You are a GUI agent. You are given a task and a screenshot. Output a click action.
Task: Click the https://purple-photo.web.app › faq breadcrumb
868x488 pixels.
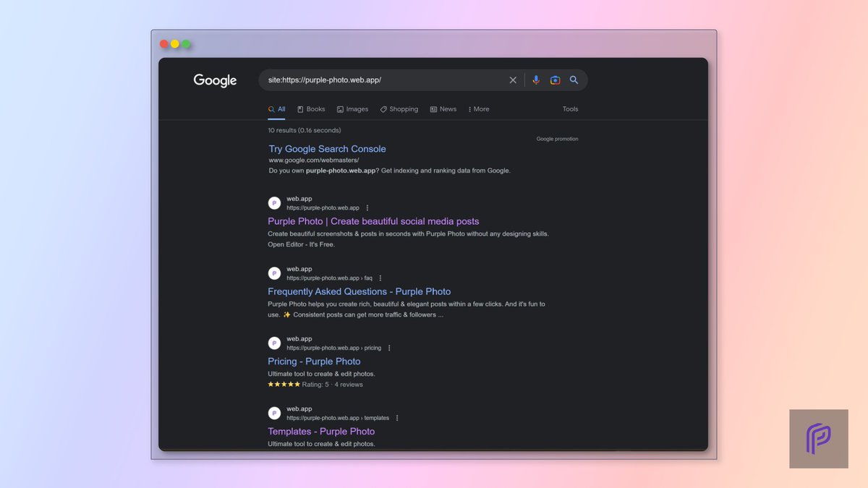(x=329, y=278)
